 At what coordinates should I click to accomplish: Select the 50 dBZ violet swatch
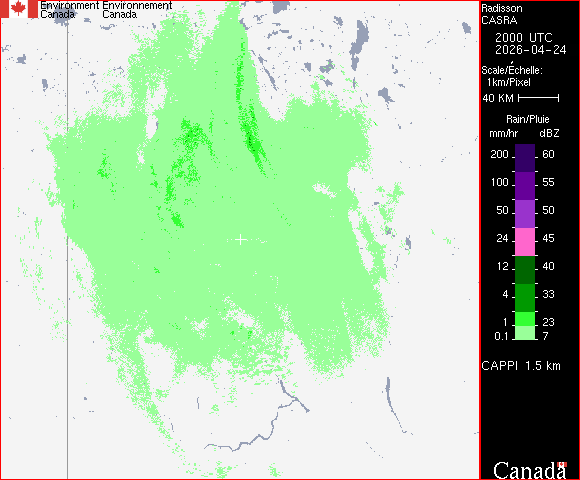(525, 214)
